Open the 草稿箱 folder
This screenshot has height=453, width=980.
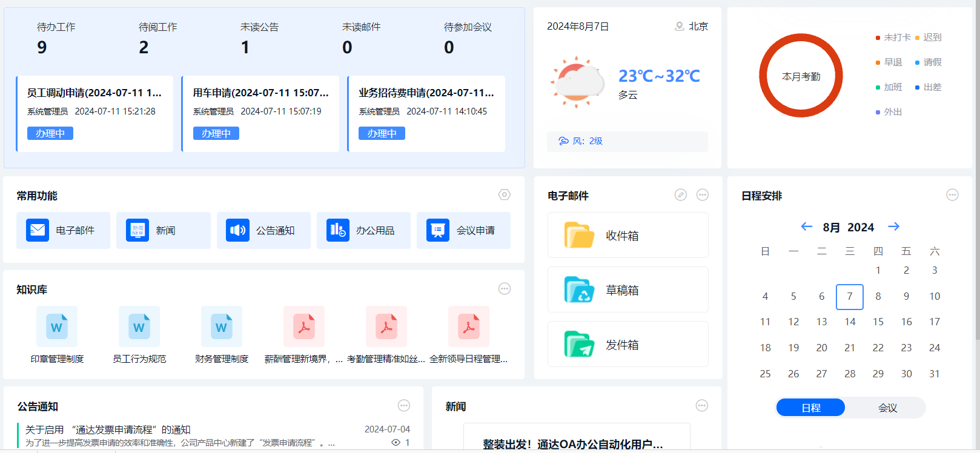627,289
